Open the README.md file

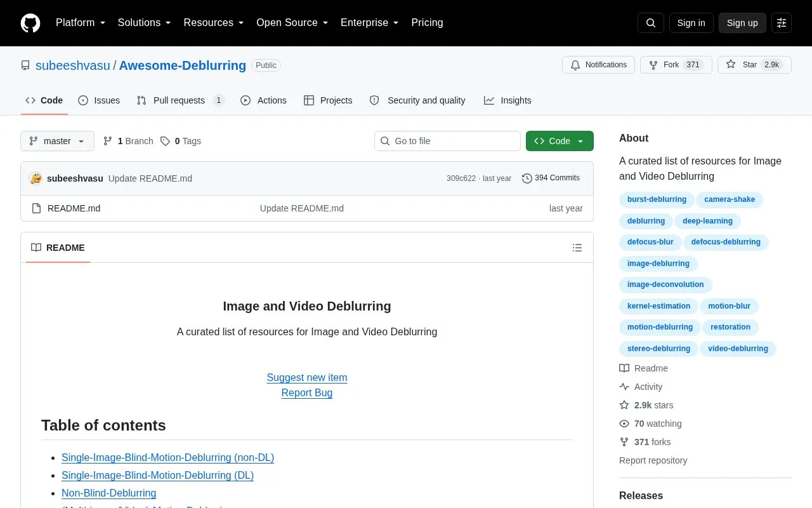point(74,208)
